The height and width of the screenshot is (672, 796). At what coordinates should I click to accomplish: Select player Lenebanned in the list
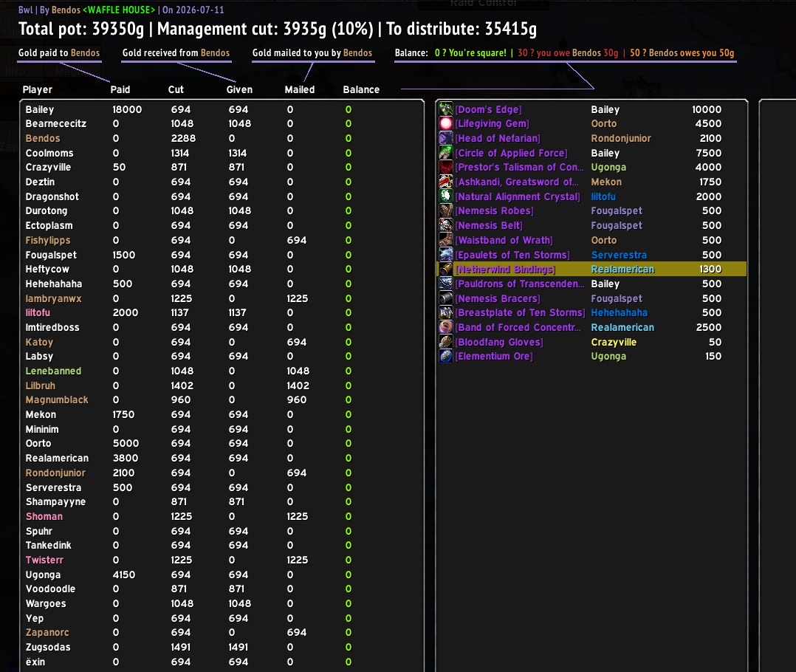click(x=53, y=371)
